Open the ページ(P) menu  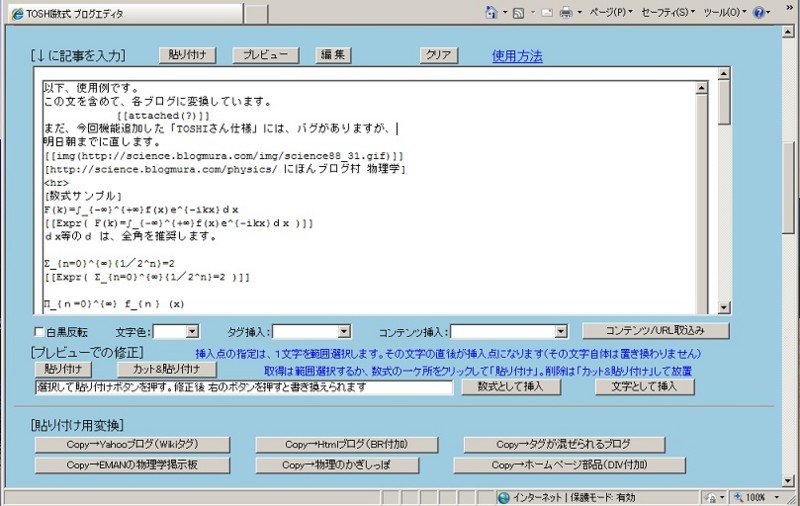tap(611, 12)
